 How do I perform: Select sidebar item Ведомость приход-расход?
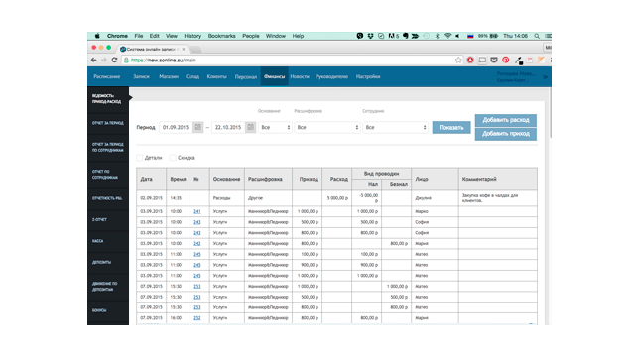tap(108, 99)
